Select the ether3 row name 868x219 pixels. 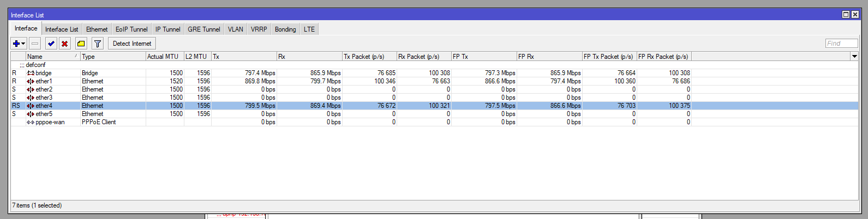point(44,98)
